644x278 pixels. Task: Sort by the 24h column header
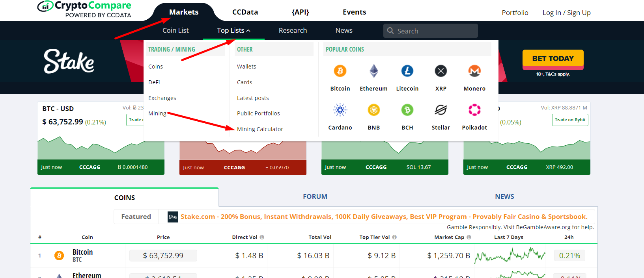coord(569,237)
